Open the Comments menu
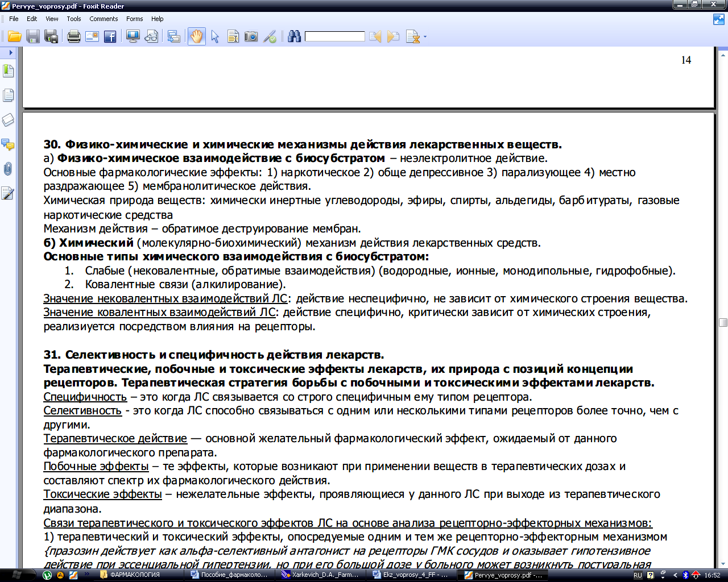 pyautogui.click(x=104, y=19)
